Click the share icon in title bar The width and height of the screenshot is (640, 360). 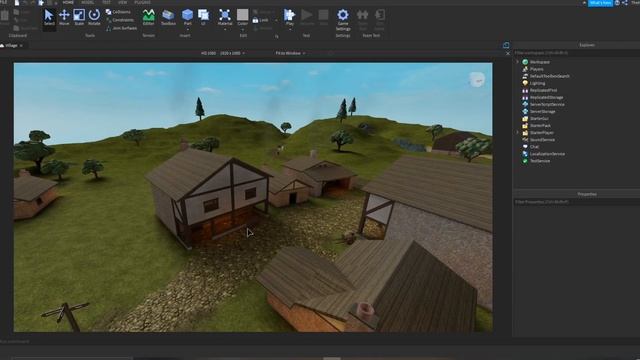[x=625, y=3]
